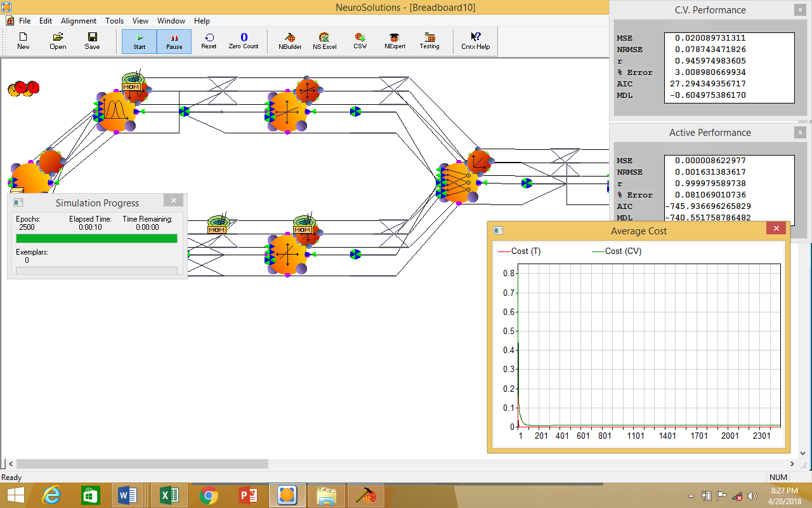
Task: Open the Help menu
Action: pyautogui.click(x=202, y=21)
